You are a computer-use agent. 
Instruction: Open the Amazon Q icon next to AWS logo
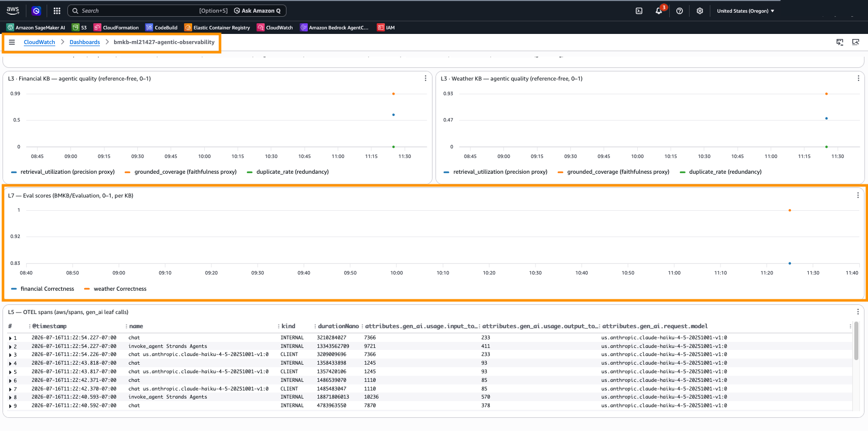(x=36, y=11)
